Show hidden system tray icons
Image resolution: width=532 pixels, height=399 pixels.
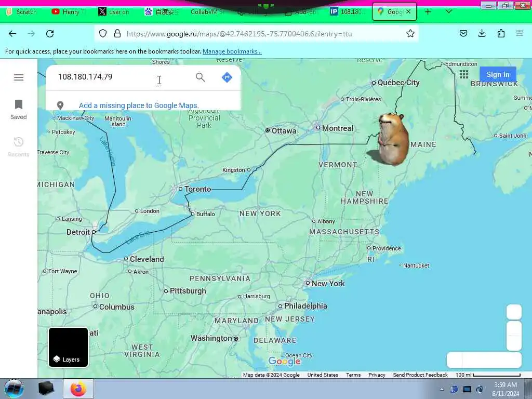click(x=442, y=389)
